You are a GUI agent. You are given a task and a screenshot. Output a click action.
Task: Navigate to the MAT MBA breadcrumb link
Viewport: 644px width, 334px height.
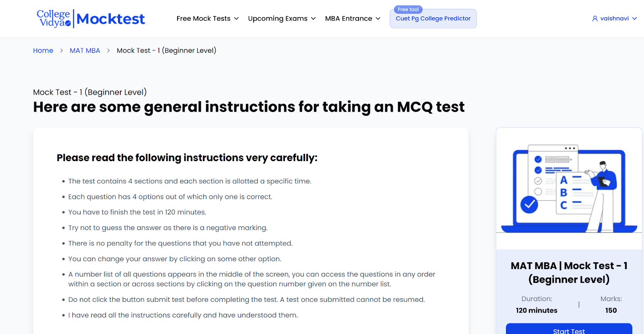point(85,51)
